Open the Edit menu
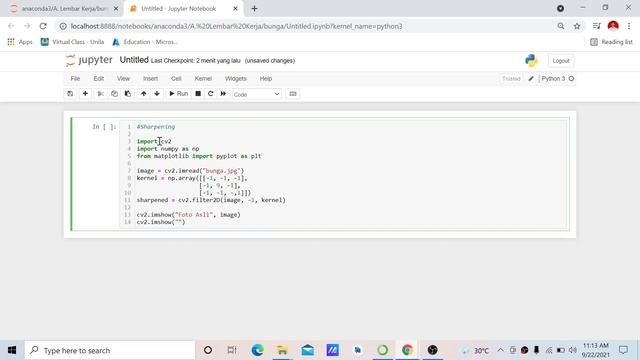 pos(98,79)
